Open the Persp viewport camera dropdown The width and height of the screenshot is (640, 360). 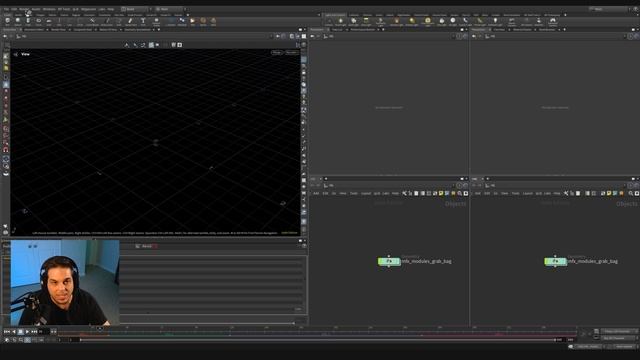tap(277, 52)
